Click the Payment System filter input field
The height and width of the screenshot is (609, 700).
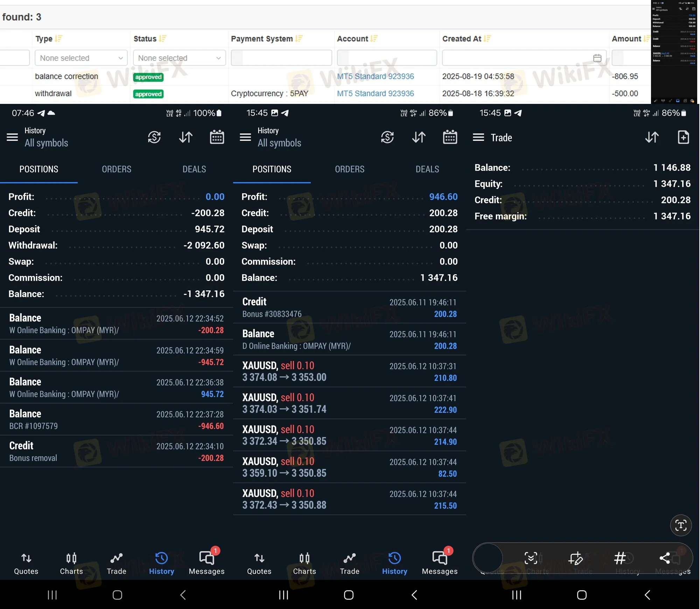[281, 58]
